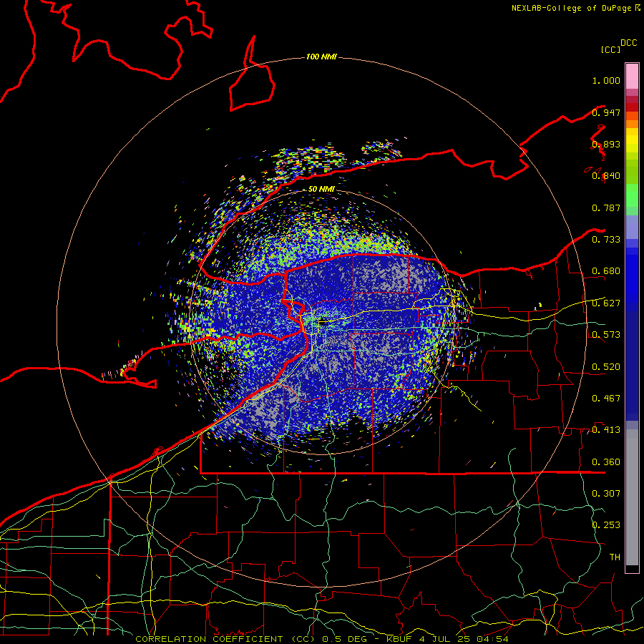Image resolution: width=644 pixels, height=644 pixels.
Task: Click the 0.413 scale value
Action: coord(606,430)
